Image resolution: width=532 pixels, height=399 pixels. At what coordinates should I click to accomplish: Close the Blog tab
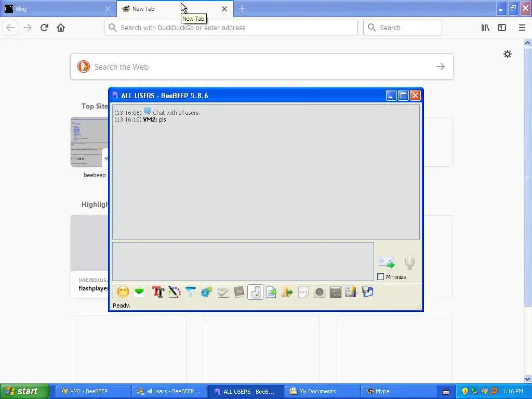coord(108,9)
